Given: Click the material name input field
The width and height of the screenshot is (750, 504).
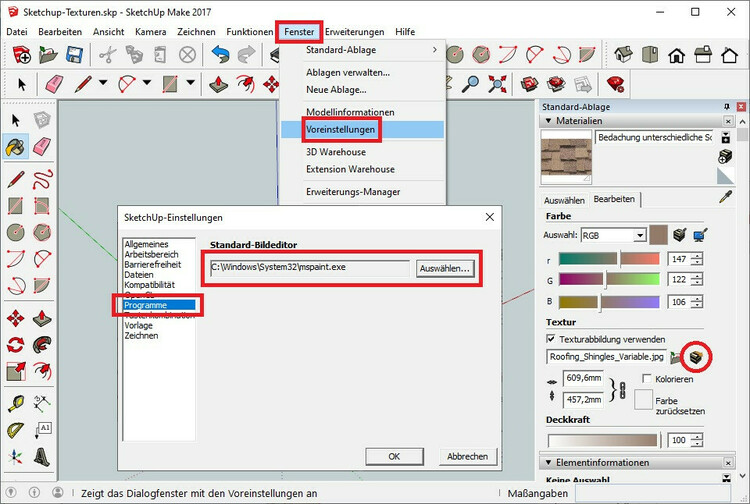Looking at the screenshot, I should pyautogui.click(x=653, y=137).
